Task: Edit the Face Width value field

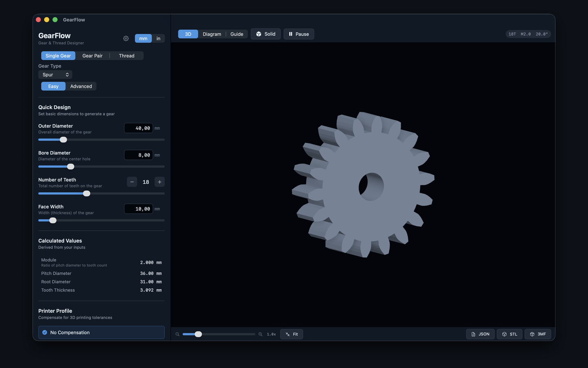Action: click(138, 209)
